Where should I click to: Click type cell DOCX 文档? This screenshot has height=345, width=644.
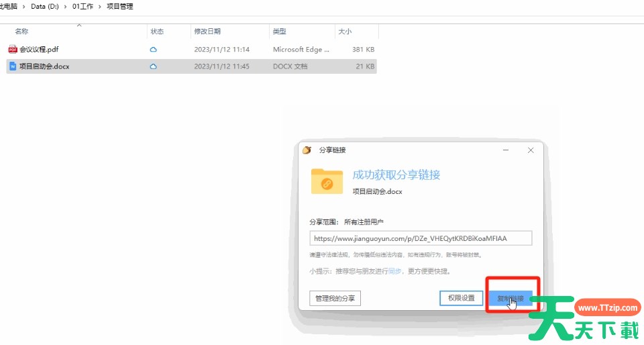pos(290,66)
